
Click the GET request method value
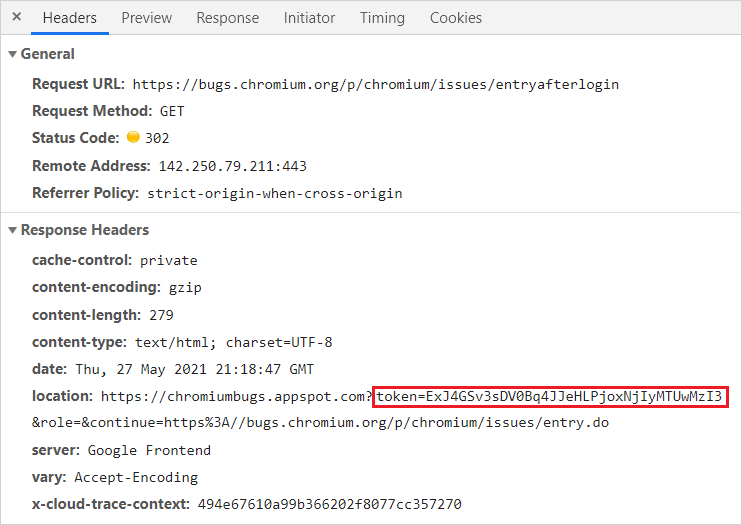171,112
